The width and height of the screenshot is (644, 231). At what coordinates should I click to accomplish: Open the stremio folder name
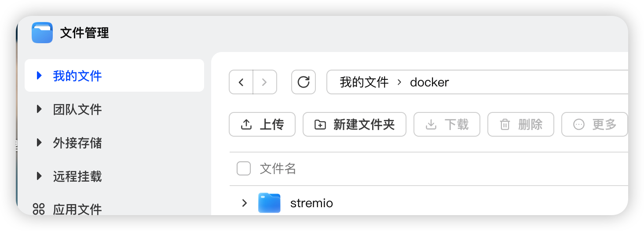click(x=311, y=203)
